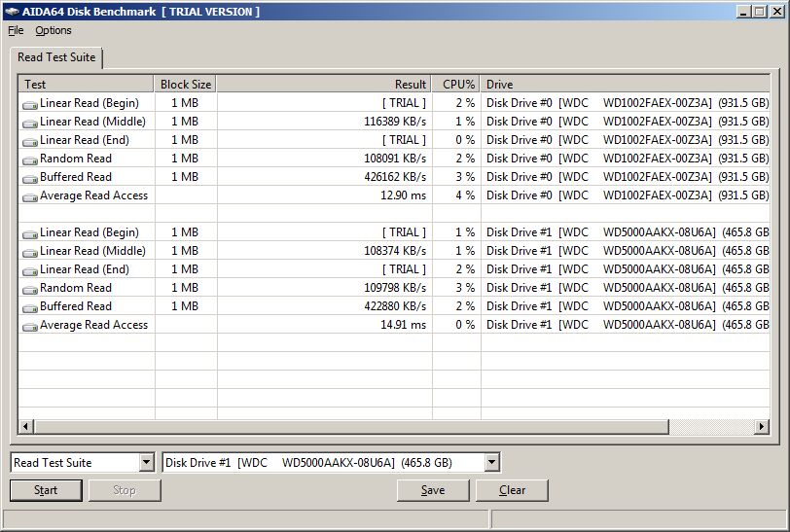
Task: Click the Start button
Action: click(46, 490)
